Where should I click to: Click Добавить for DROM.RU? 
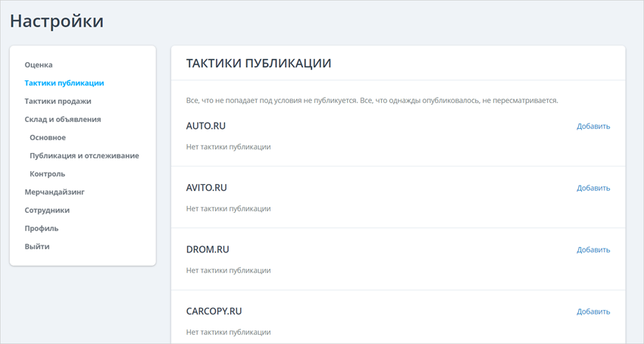593,249
